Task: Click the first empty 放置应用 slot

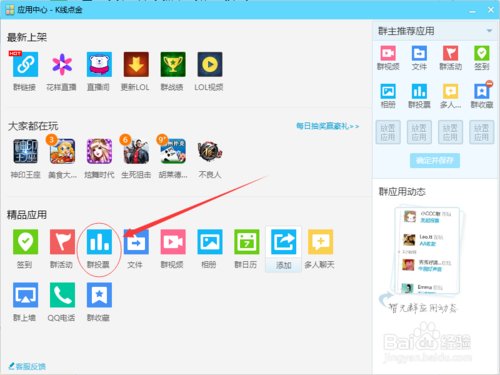Action: pyautogui.click(x=388, y=132)
